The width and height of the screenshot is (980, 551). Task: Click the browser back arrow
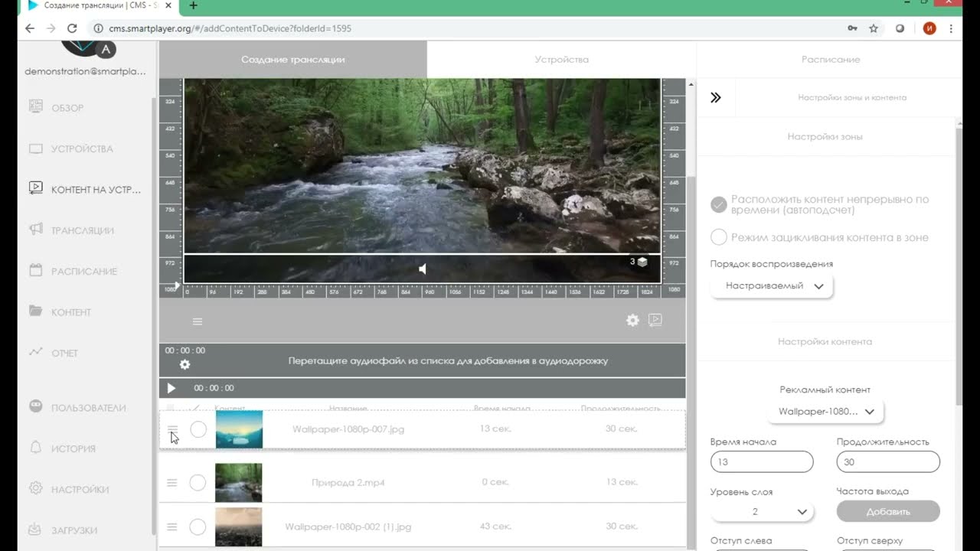click(x=30, y=28)
